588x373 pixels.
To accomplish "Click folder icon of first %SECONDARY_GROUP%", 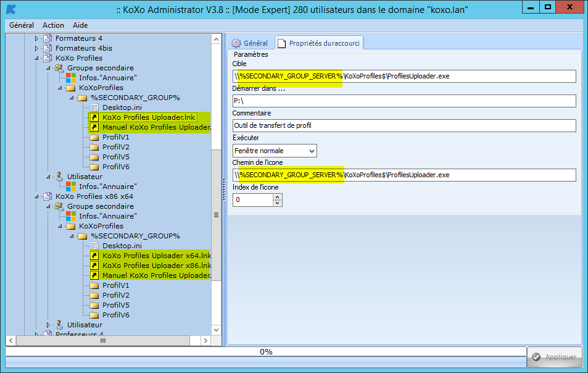I will 83,98.
